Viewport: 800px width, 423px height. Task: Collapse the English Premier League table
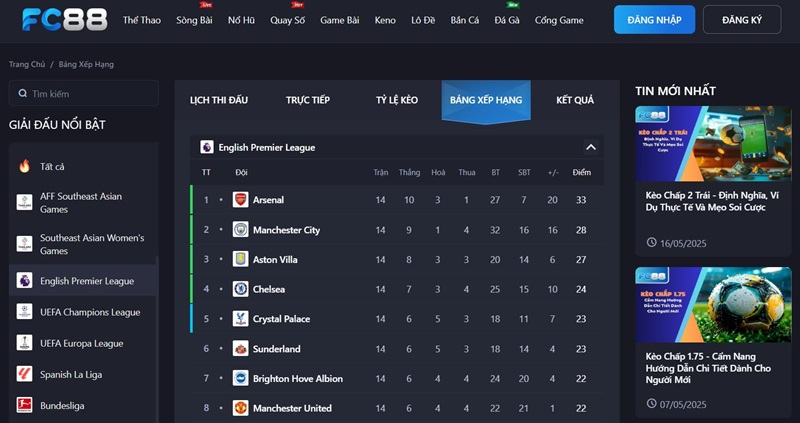point(591,147)
